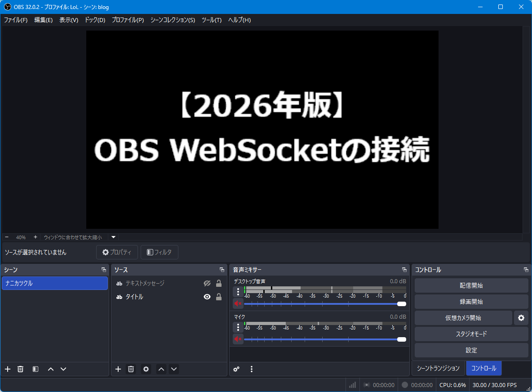Unmute the マイク audio channel

[x=238, y=339]
